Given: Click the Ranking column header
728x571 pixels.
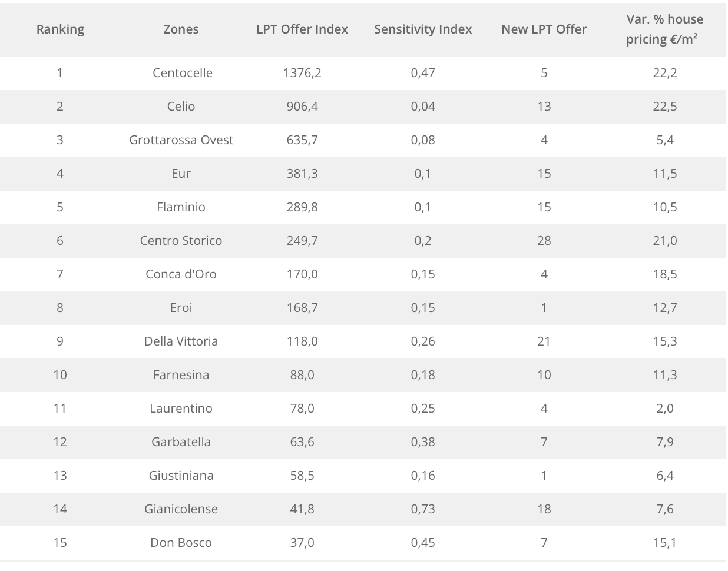Looking at the screenshot, I should click(x=60, y=29).
